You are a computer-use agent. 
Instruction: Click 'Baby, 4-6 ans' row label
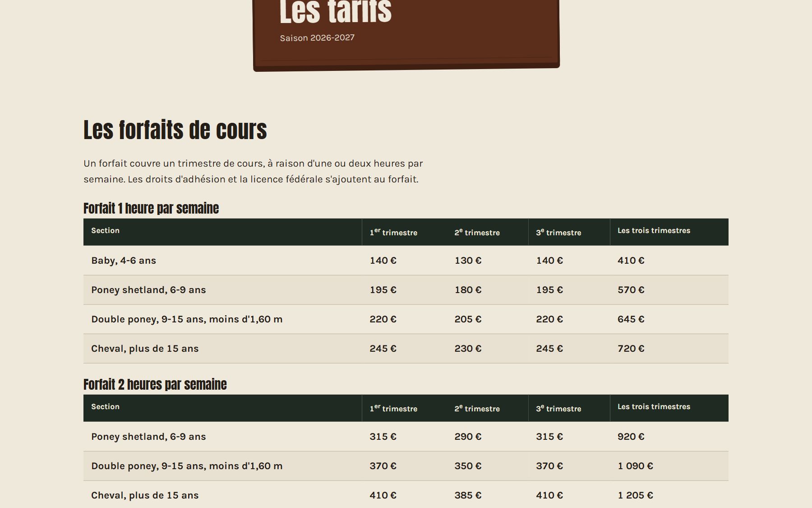[124, 261]
